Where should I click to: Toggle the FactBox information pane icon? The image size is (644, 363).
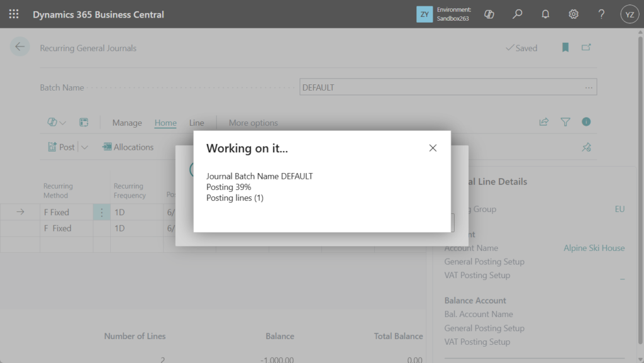point(586,122)
